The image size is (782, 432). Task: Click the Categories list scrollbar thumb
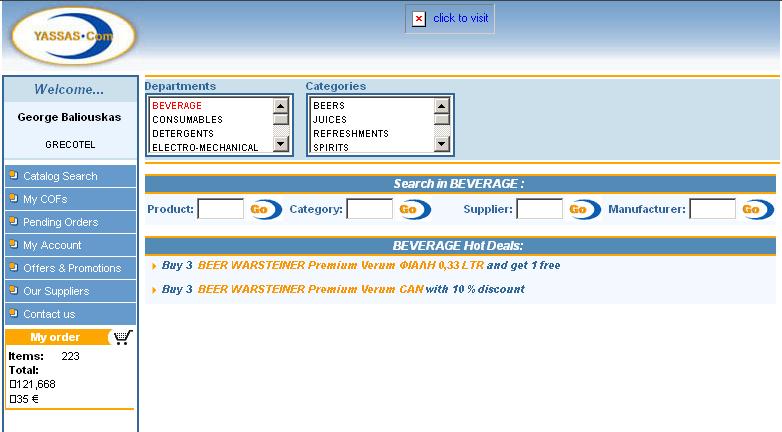click(442, 119)
